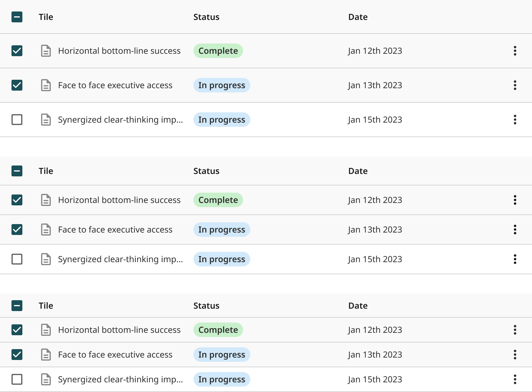Click the Jan 15th 2023 date in bottom table

(375, 379)
